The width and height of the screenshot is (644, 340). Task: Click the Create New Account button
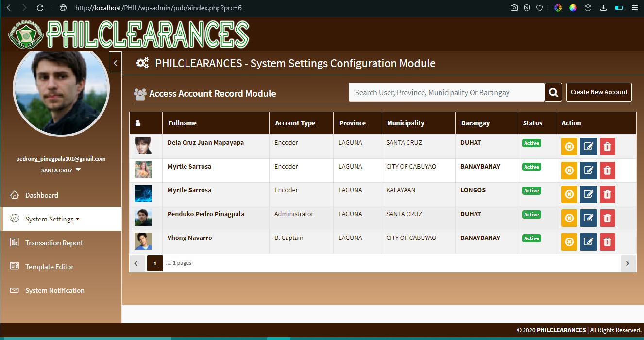598,92
